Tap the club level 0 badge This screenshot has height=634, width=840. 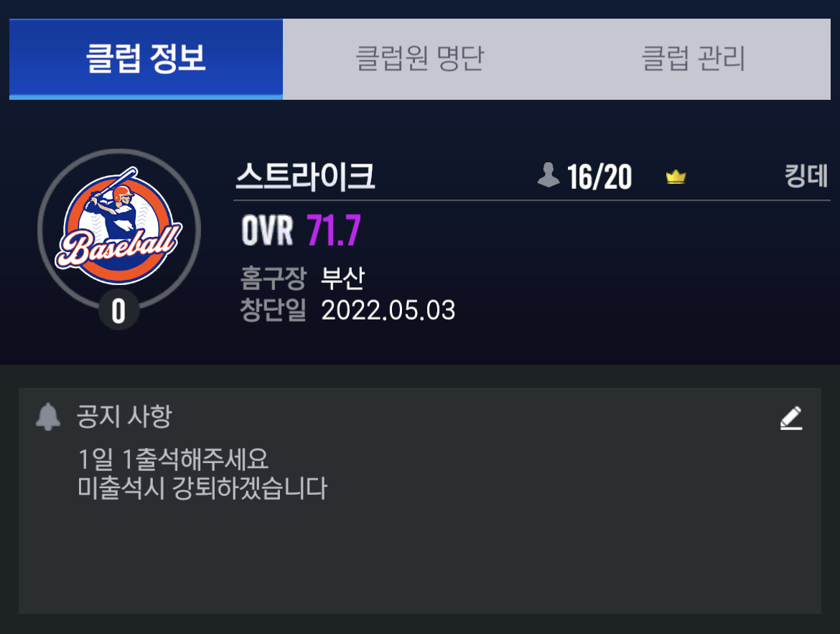(x=119, y=310)
